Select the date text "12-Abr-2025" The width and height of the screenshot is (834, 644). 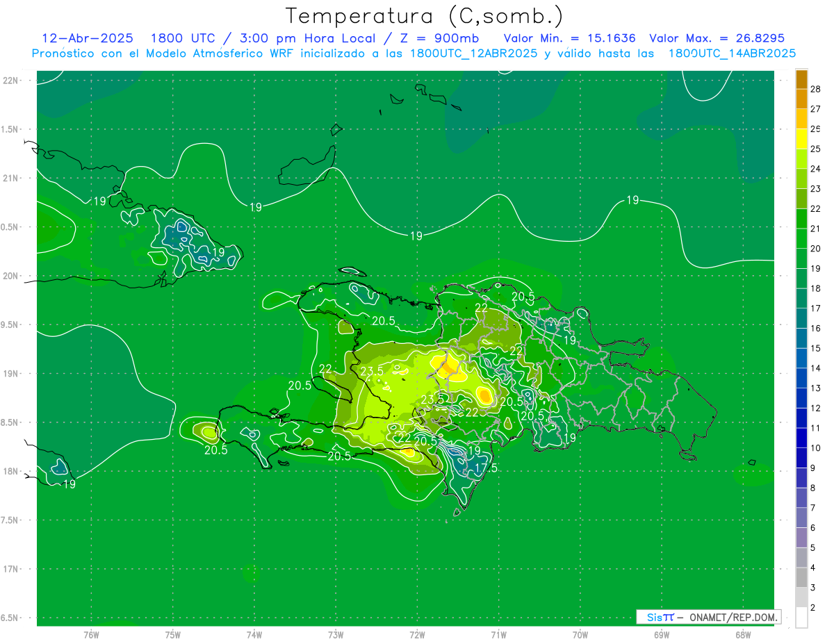click(x=88, y=38)
